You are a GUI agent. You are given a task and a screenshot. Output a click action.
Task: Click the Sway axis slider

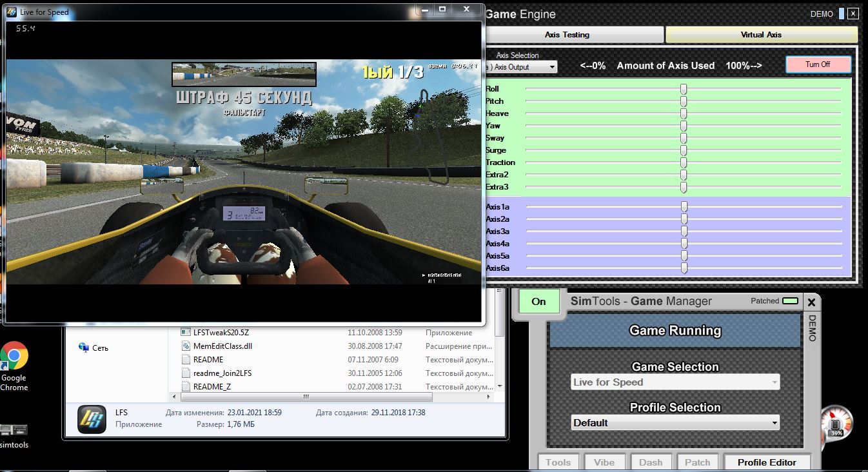(x=684, y=138)
